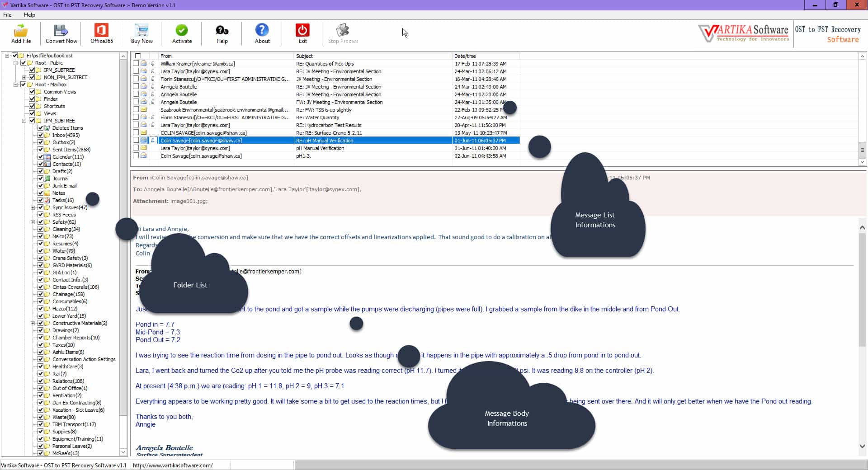
Task: Click the message body scrollbar up arrow
Action: coord(862,228)
